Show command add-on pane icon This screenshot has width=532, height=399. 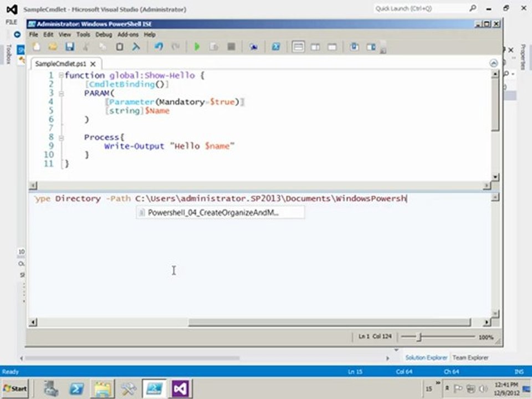tap(371, 47)
